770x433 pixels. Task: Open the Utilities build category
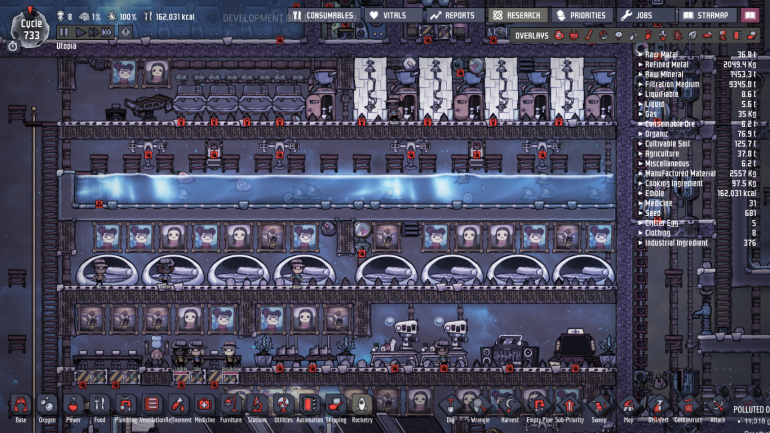pyautogui.click(x=283, y=406)
